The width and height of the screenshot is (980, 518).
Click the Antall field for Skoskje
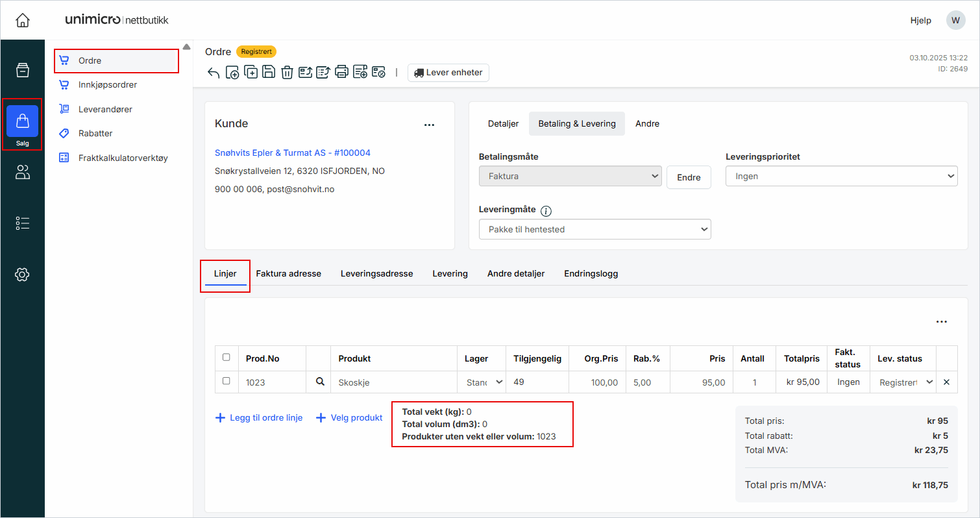click(754, 382)
